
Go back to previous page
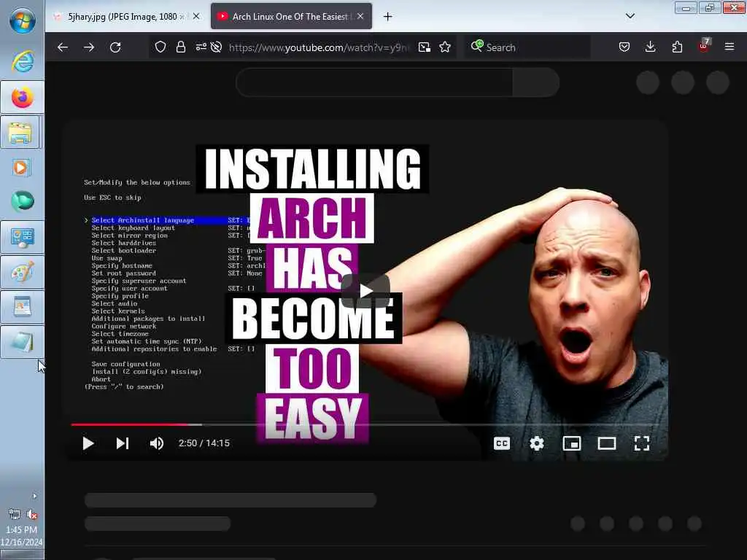point(63,47)
